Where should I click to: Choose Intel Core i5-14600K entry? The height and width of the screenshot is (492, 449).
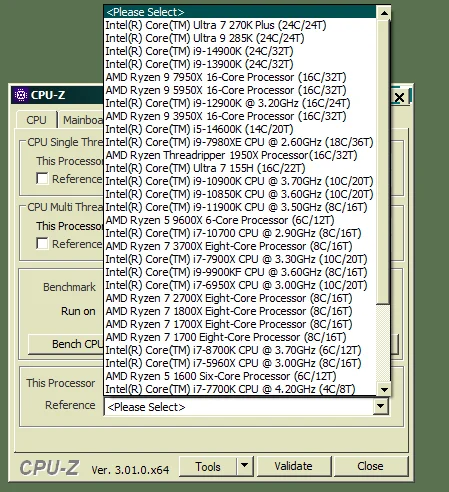pos(240,129)
